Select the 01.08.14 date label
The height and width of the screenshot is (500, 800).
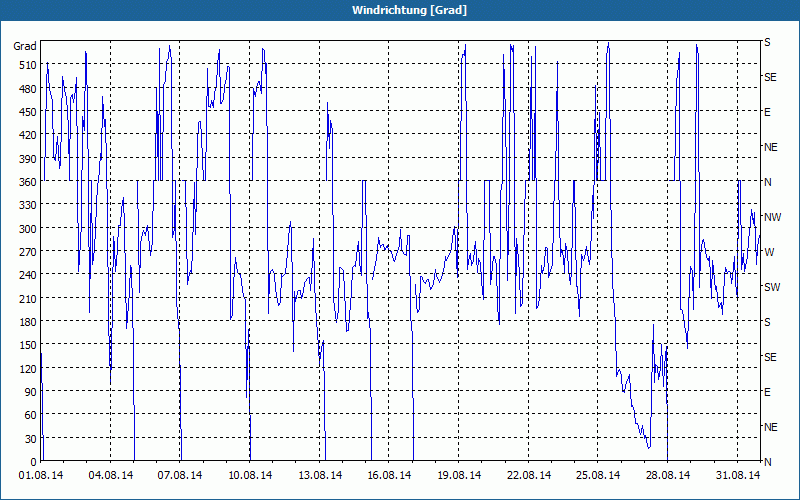click(x=41, y=475)
